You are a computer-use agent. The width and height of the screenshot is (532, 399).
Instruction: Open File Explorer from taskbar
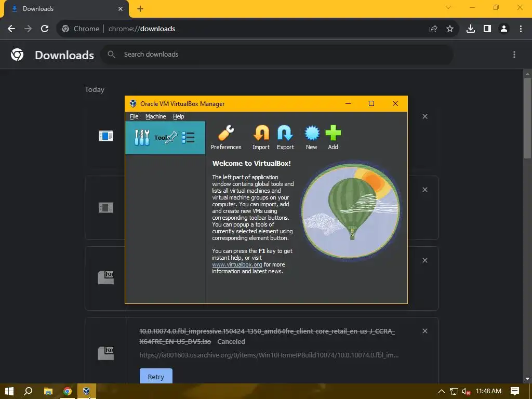pos(48,391)
